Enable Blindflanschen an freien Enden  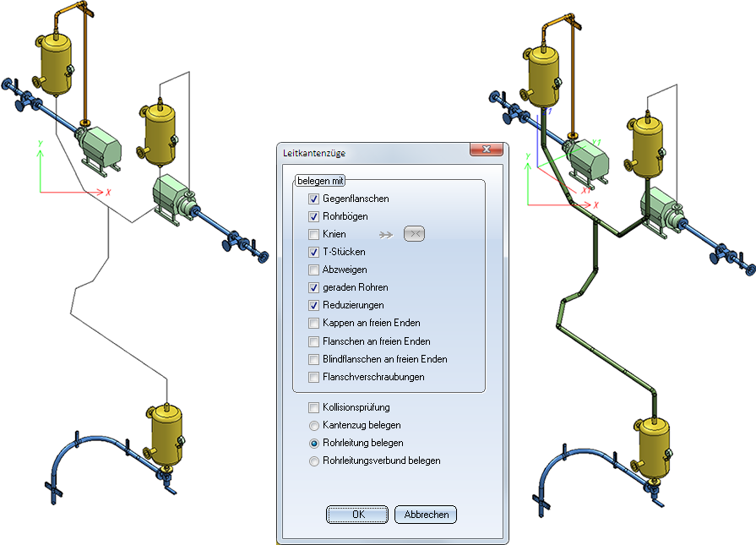pyautogui.click(x=314, y=359)
